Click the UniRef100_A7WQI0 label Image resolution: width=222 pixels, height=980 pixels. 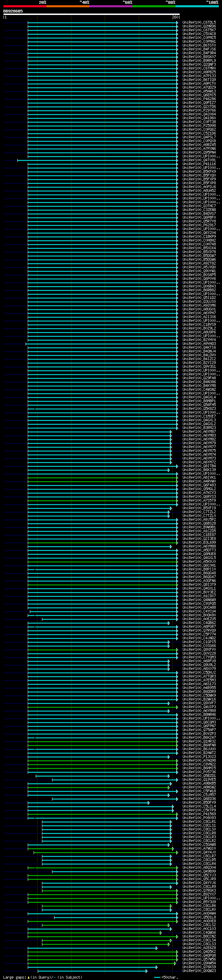199,848
